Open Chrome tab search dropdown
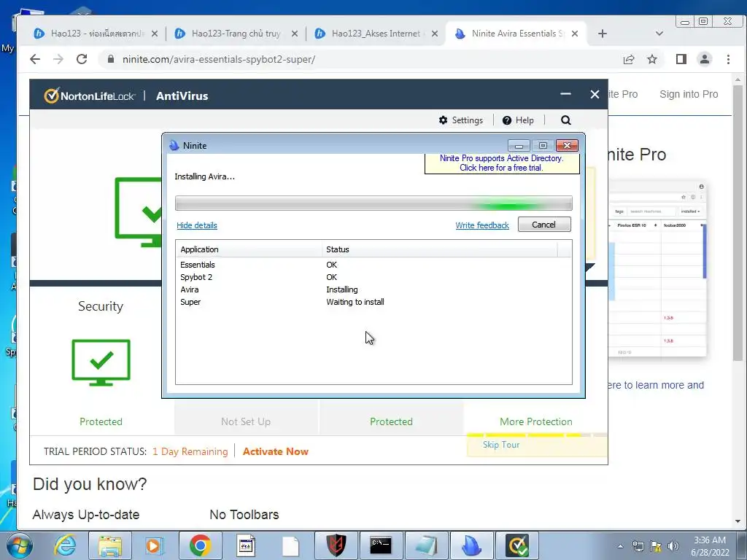The width and height of the screenshot is (747, 560). pos(659,34)
